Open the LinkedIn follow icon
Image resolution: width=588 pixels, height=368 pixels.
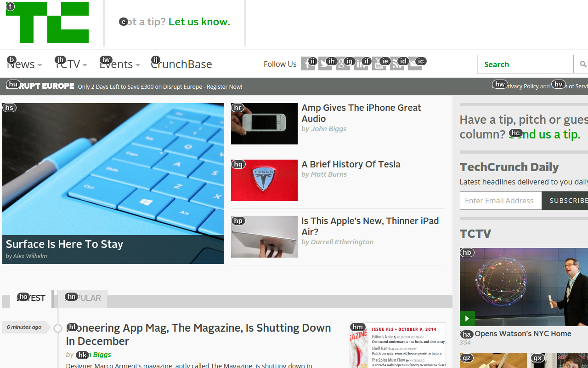click(x=361, y=64)
